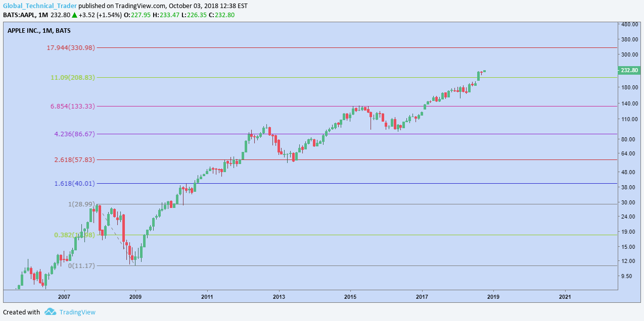Click the red 330.98 Fibonacci horizontal line
The width and height of the screenshot is (644, 321).
pyautogui.click(x=356, y=47)
